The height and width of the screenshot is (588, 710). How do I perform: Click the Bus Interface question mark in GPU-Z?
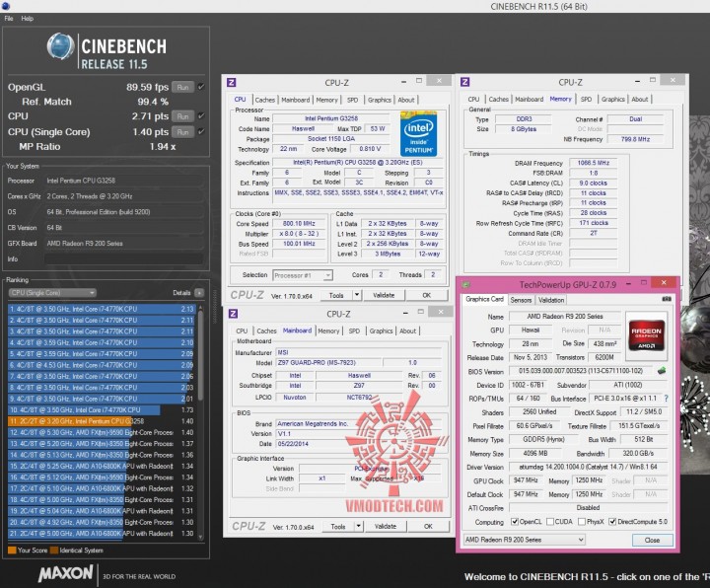coord(666,399)
